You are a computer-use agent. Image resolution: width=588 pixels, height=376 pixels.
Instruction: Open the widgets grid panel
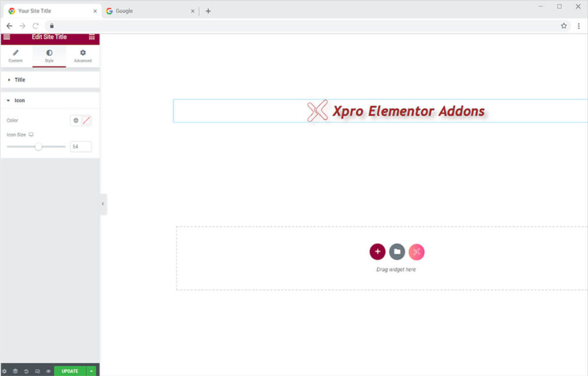[92, 37]
